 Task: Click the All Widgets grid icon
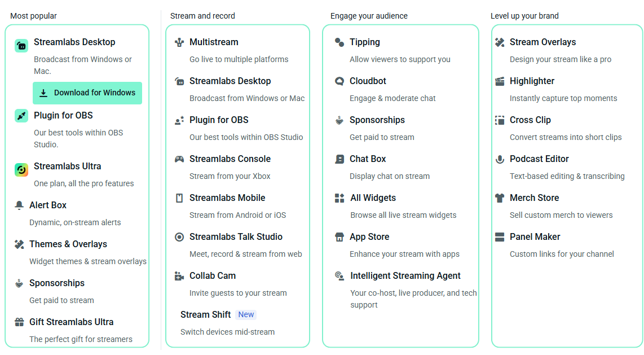pyautogui.click(x=339, y=198)
